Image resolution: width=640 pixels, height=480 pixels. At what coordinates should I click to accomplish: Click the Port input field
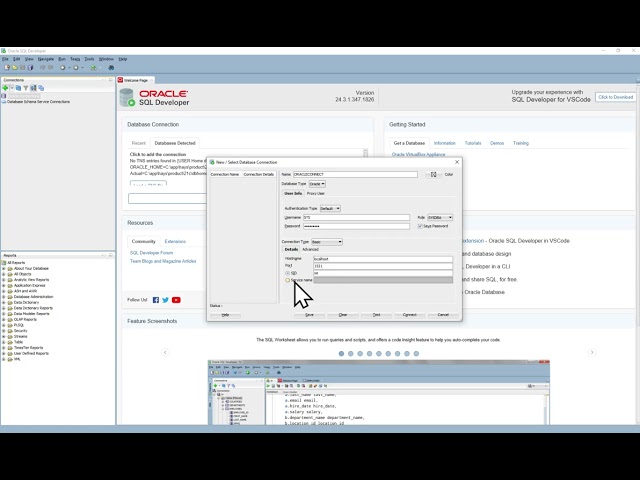pyautogui.click(x=383, y=266)
